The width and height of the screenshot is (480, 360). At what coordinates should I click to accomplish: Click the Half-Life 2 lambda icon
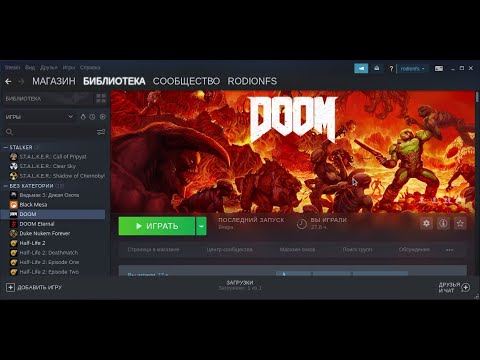point(14,243)
